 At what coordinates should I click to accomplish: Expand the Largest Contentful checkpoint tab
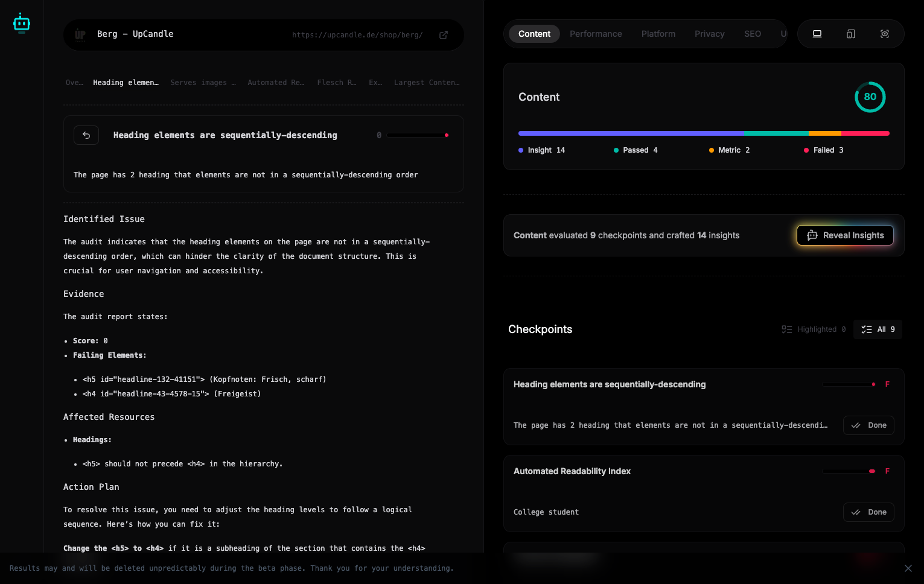[x=427, y=83]
